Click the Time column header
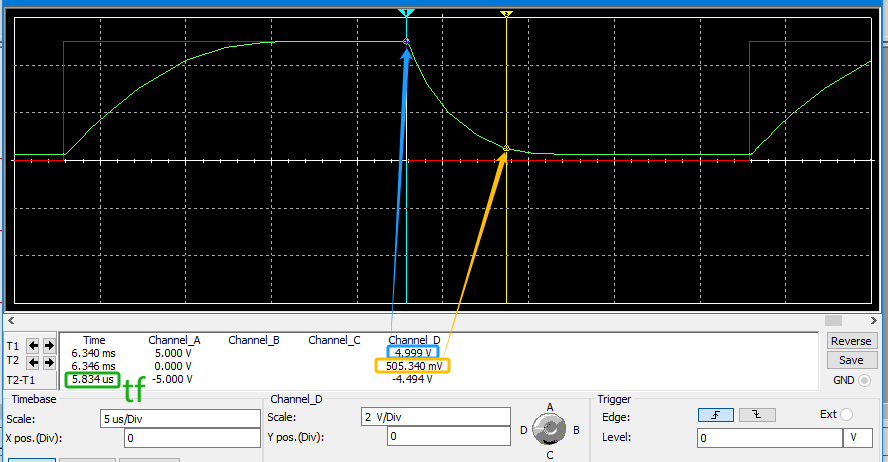The height and width of the screenshot is (462, 888). click(94, 340)
